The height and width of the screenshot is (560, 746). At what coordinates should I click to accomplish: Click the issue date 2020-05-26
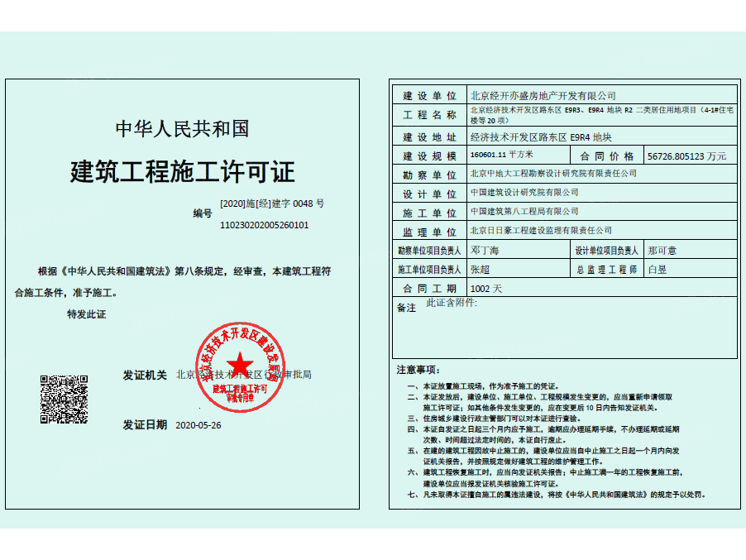click(198, 425)
